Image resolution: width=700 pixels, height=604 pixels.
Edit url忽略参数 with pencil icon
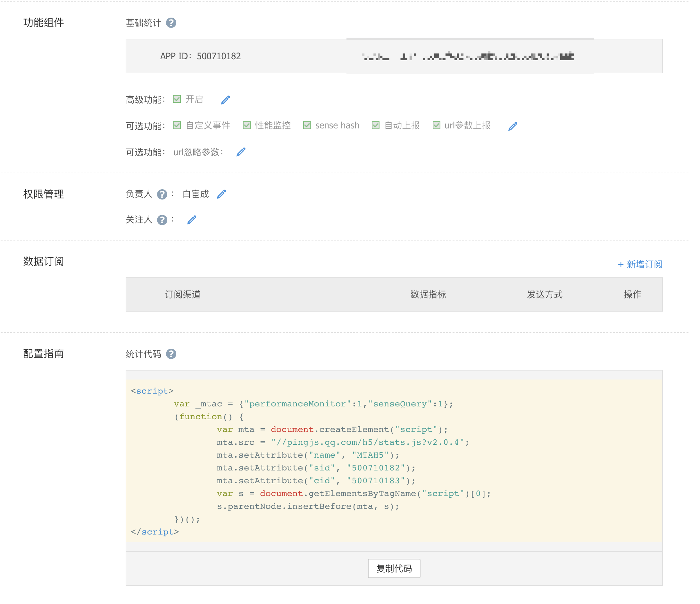tap(240, 152)
